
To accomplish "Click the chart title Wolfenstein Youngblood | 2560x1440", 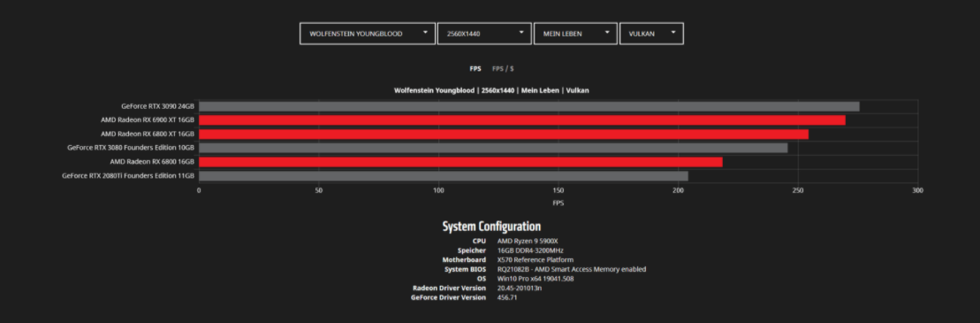I will pos(491,91).
